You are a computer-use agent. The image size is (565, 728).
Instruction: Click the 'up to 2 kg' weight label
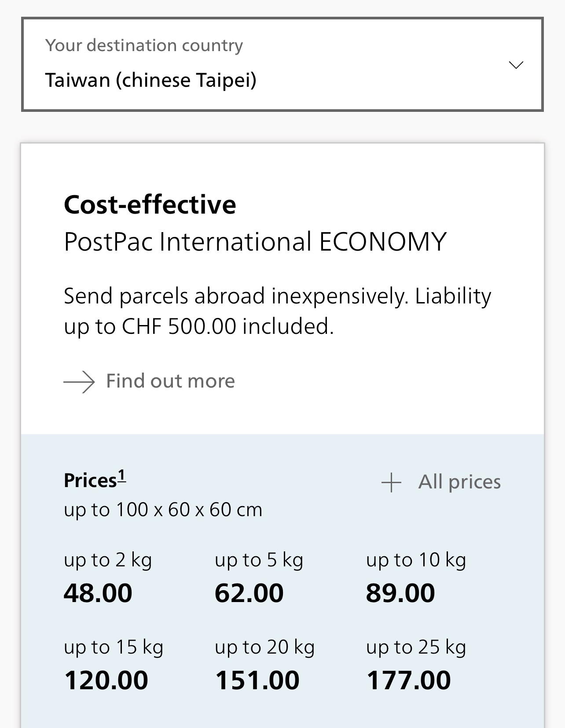108,560
